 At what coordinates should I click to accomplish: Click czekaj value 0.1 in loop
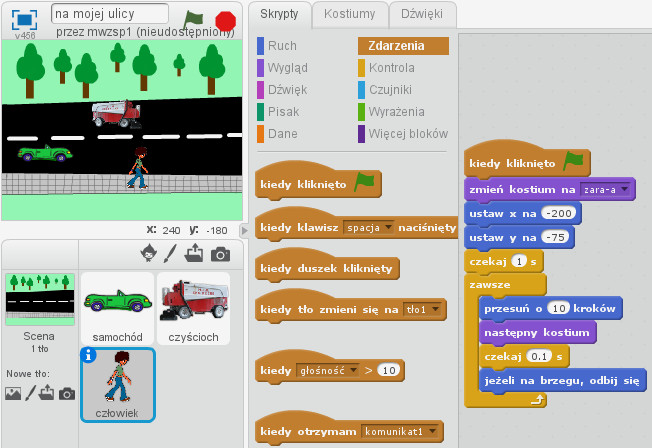click(539, 356)
